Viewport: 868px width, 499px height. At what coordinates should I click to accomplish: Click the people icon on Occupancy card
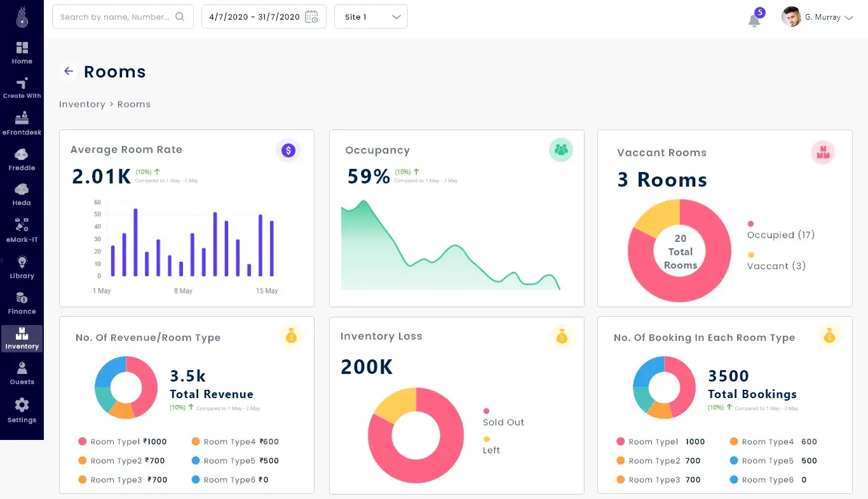560,150
